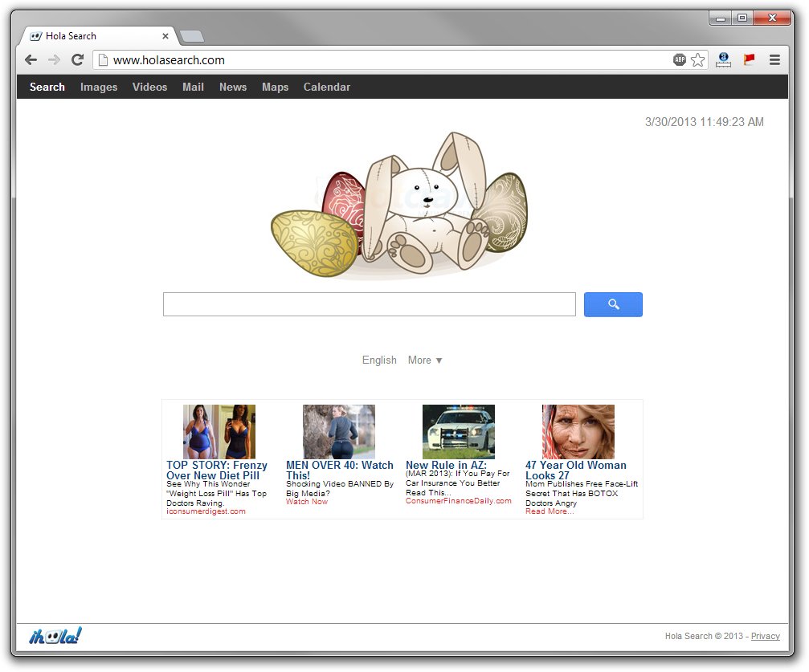
Task: Click the browser forward arrow
Action: pos(54,60)
